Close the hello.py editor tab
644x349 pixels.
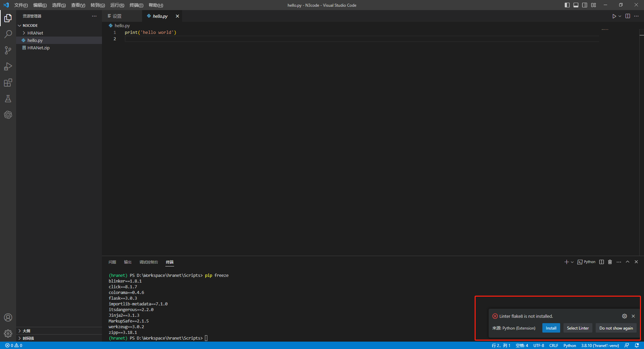177,16
